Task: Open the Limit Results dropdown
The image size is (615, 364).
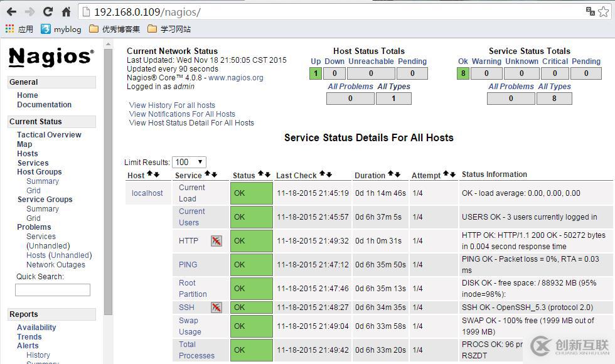Action: pos(189,162)
